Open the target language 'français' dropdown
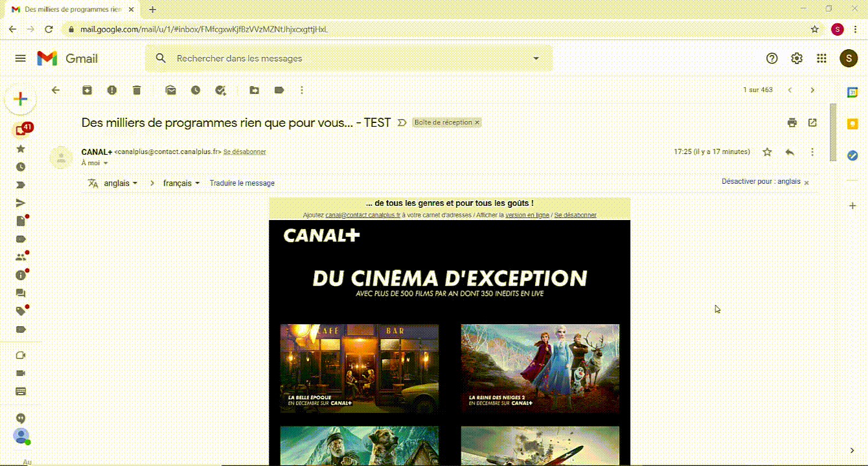This screenshot has width=868, height=466. click(x=181, y=183)
